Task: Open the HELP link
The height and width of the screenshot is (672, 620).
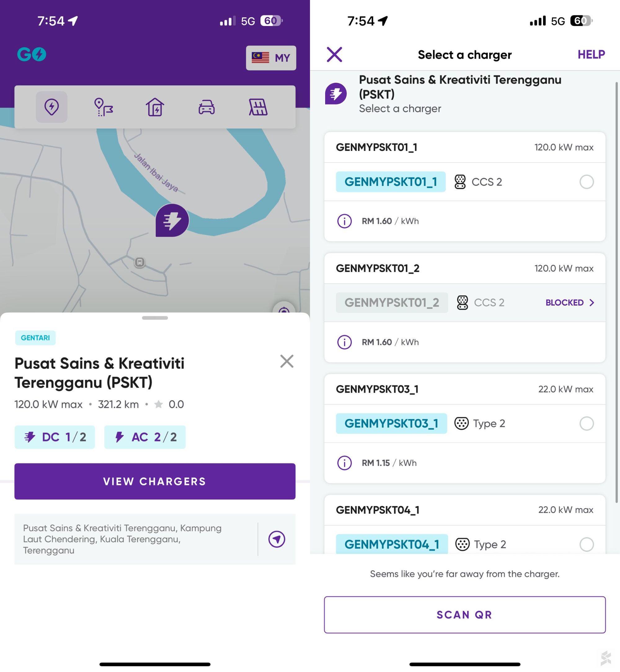Action: [591, 54]
